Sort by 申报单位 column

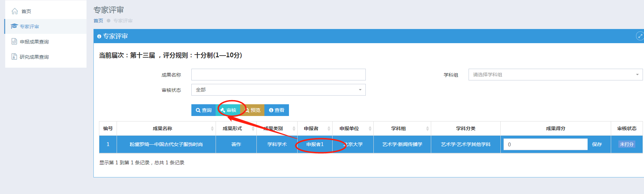[353, 128]
